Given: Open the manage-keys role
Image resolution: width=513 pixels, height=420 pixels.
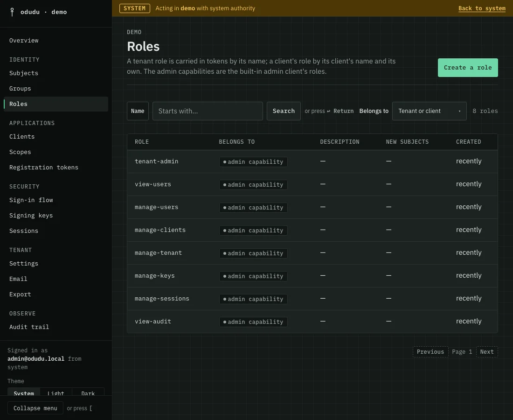Looking at the screenshot, I should pyautogui.click(x=154, y=276).
